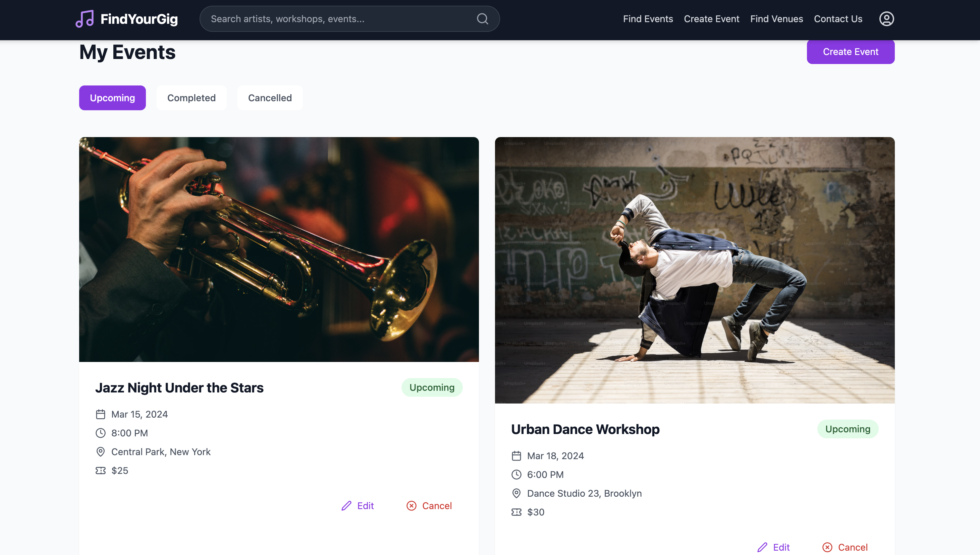Click pencil icon on Jazz Night card
Screen dimensions: 980x555
346,506
